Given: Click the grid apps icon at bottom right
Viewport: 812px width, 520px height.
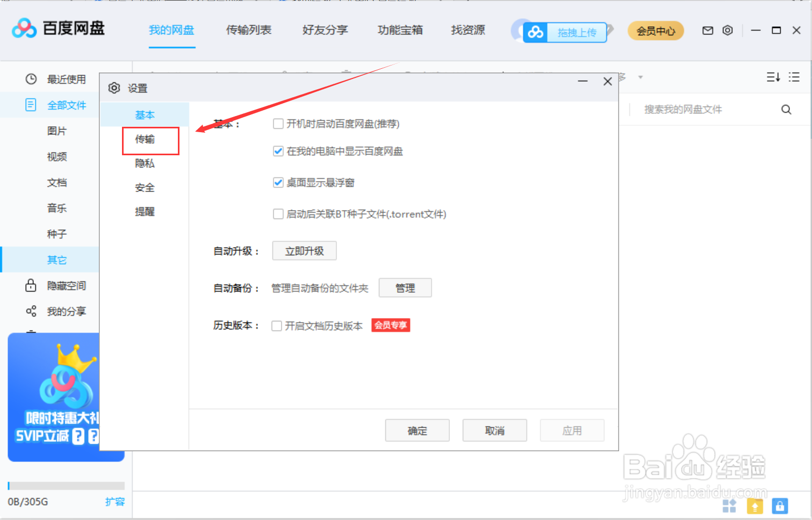Looking at the screenshot, I should click(x=729, y=505).
